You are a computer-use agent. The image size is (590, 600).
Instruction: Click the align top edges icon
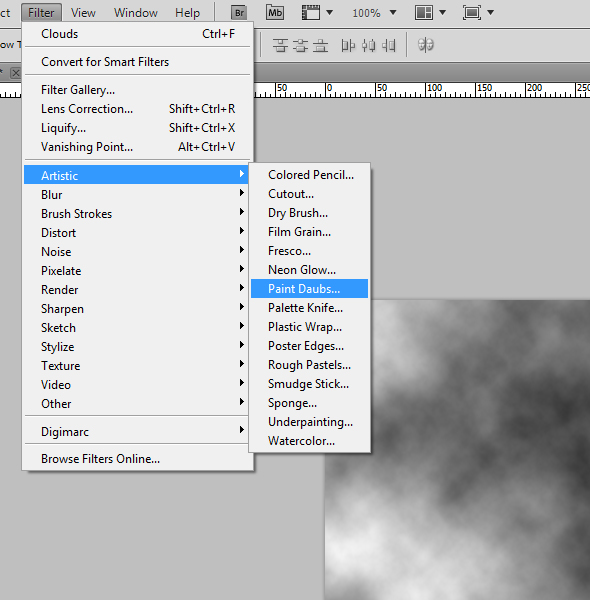tap(280, 45)
